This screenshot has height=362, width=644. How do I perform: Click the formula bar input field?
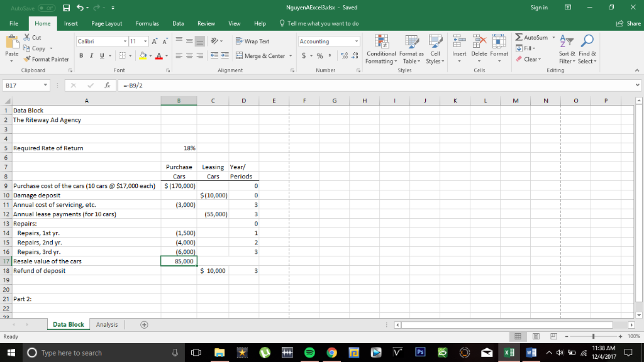(x=377, y=84)
